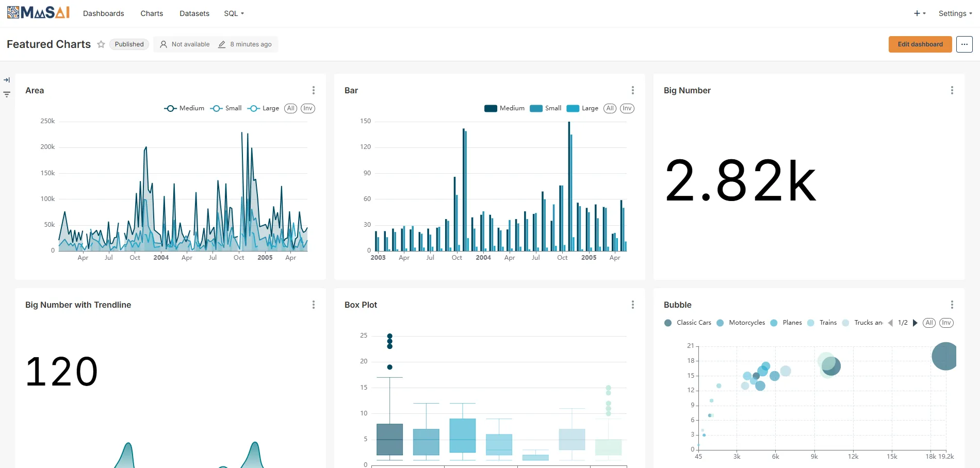Toggle Small series in Area legend
The image size is (980, 468).
226,108
